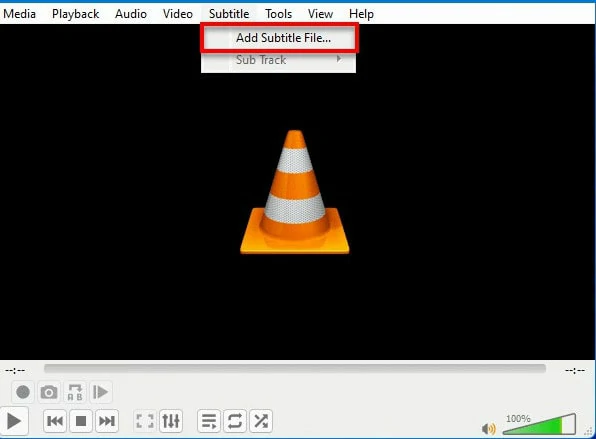Adjust the green volume slider
This screenshot has height=439, width=596.
pyautogui.click(x=539, y=424)
